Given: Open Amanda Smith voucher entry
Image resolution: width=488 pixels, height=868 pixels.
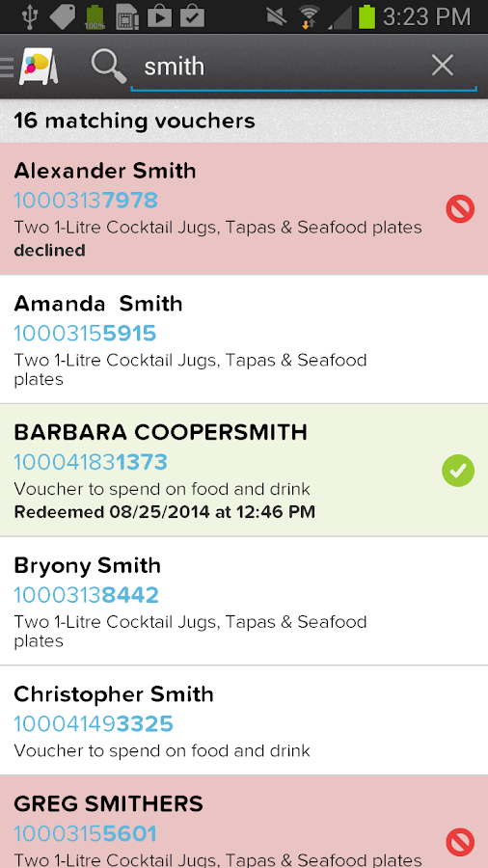Looking at the screenshot, I should (x=244, y=339).
